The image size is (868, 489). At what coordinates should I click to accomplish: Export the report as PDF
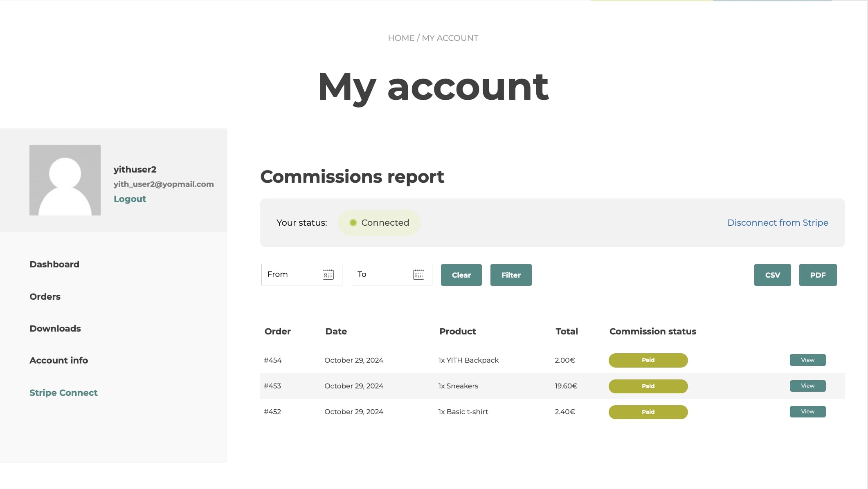818,275
